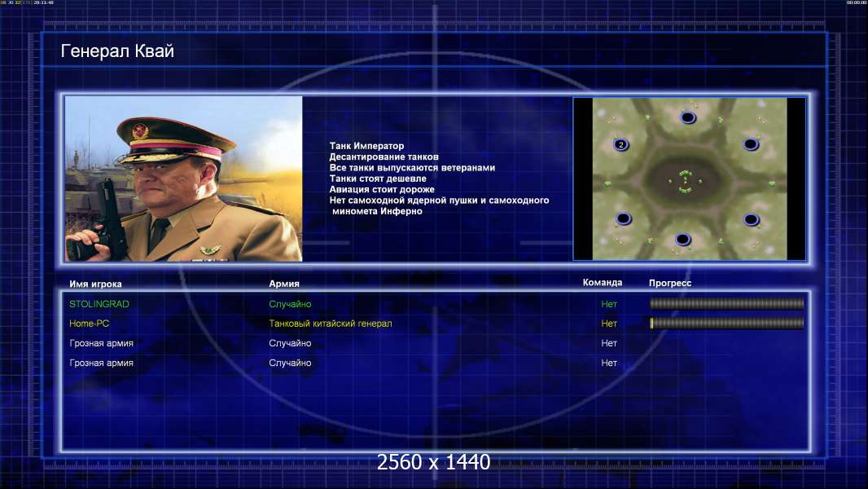868x489 pixels.
Task: Click 'Нет самоходной ядерной пушки' line
Action: click(x=439, y=200)
